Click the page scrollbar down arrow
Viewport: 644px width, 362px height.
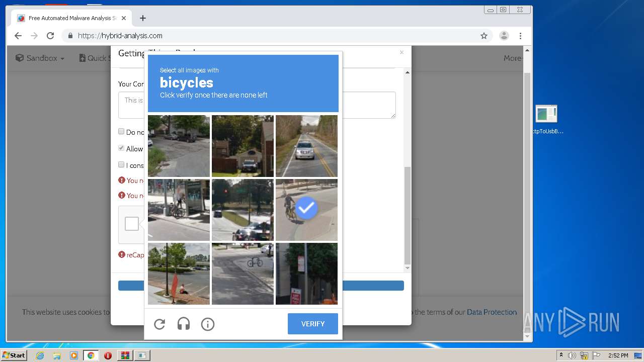[x=527, y=336]
